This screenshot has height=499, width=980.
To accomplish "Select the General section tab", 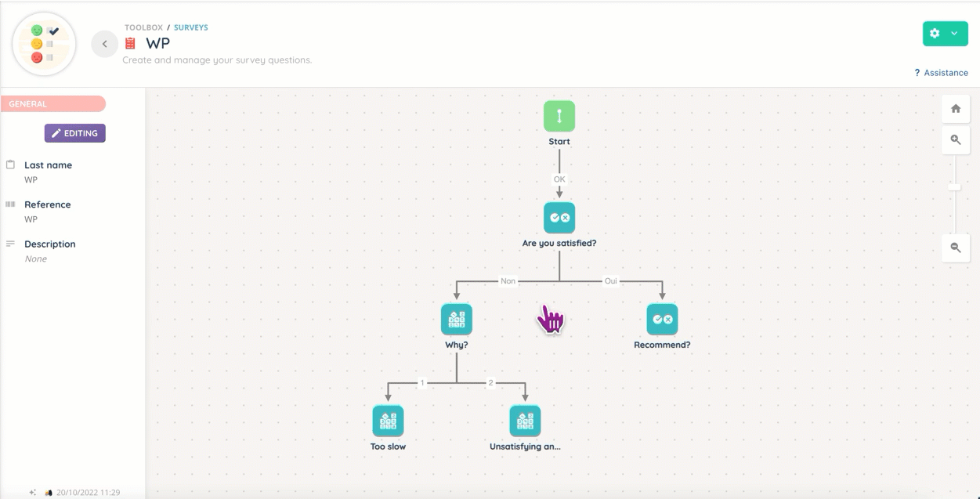I will click(x=53, y=104).
